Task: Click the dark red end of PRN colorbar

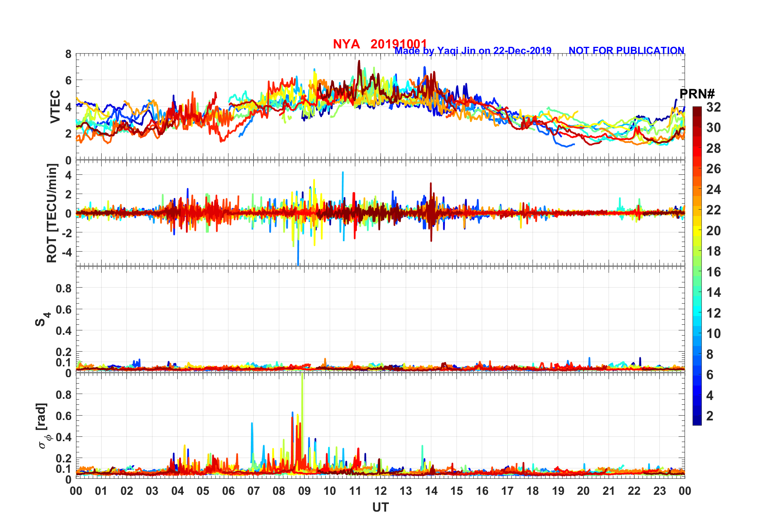Action: 697,112
